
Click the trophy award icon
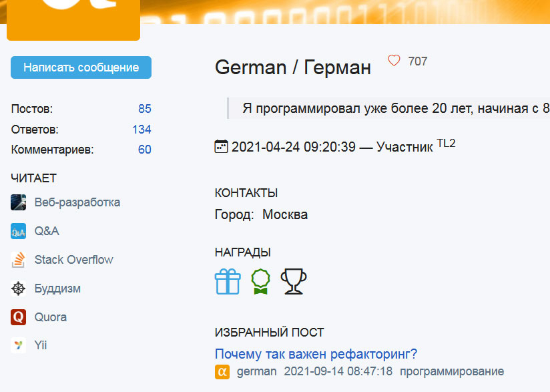click(293, 281)
